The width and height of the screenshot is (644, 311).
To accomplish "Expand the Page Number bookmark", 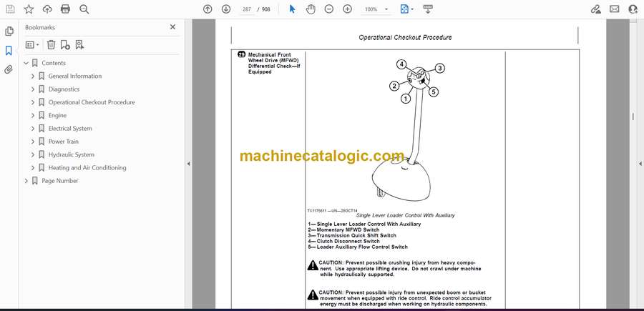I will pyautogui.click(x=26, y=181).
